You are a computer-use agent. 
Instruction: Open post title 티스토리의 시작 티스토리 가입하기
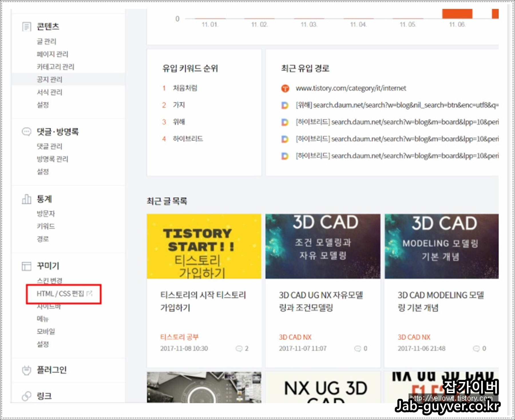[x=203, y=301]
